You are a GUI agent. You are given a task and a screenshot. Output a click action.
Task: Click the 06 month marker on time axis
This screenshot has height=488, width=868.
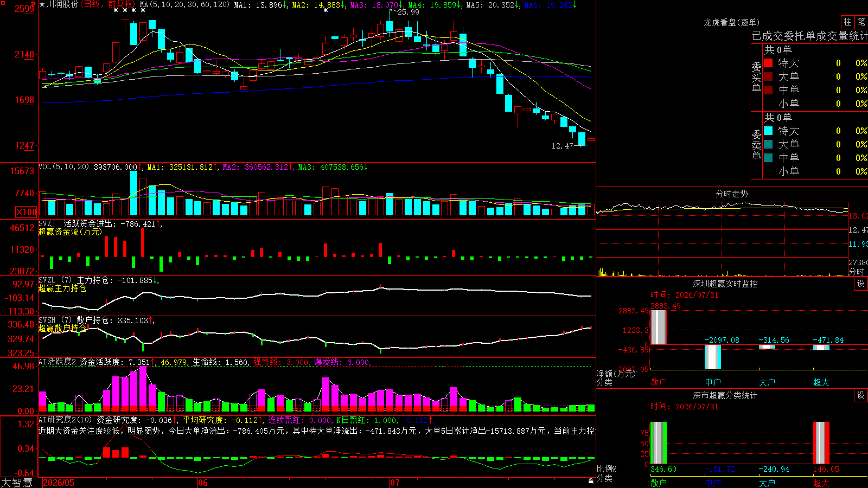tap(203, 483)
